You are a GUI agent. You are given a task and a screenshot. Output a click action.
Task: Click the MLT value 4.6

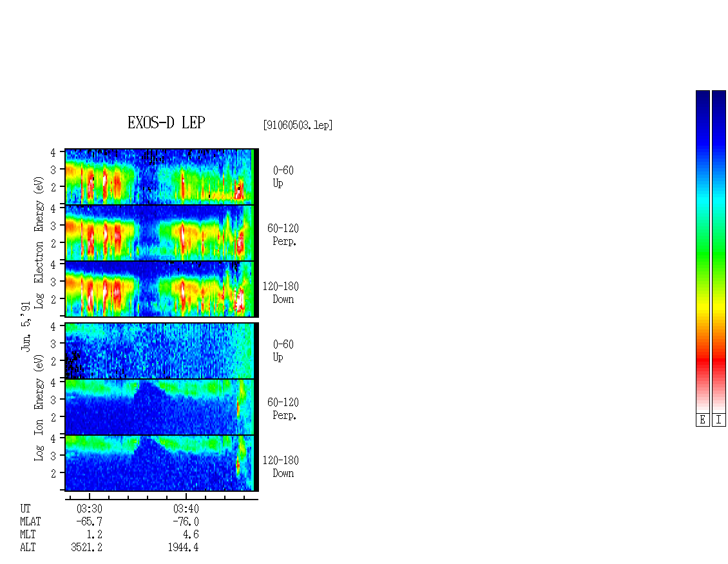coord(191,535)
